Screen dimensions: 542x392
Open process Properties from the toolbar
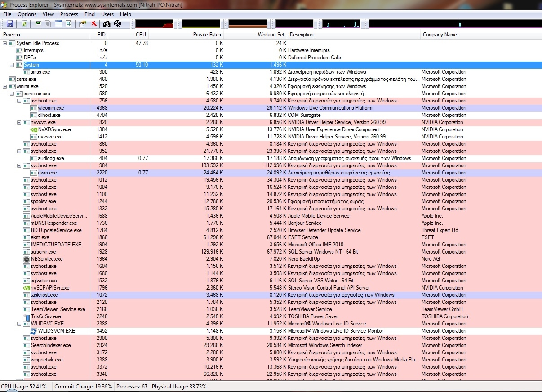83,24
